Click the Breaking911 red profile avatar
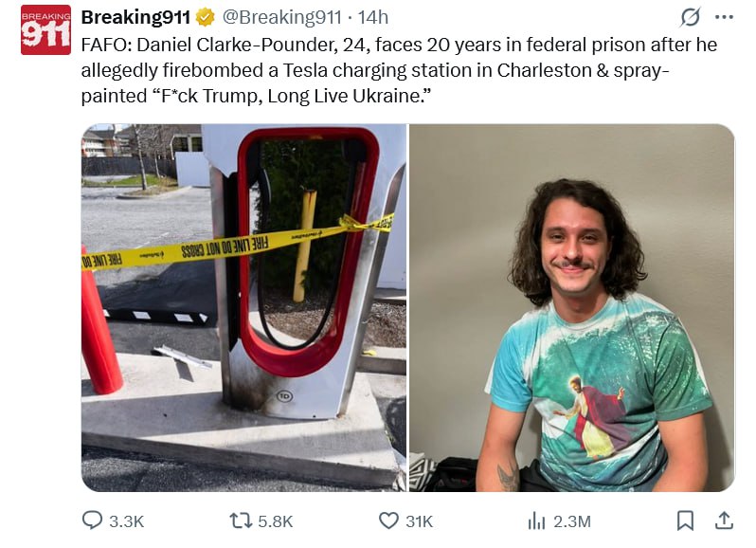This screenshot has width=756, height=548. coord(45,30)
